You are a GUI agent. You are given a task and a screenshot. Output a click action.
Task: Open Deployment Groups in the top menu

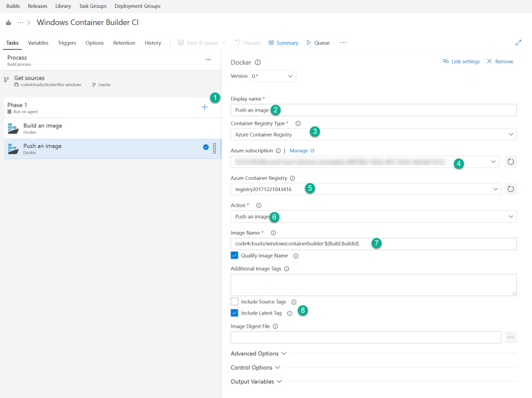[x=137, y=6]
